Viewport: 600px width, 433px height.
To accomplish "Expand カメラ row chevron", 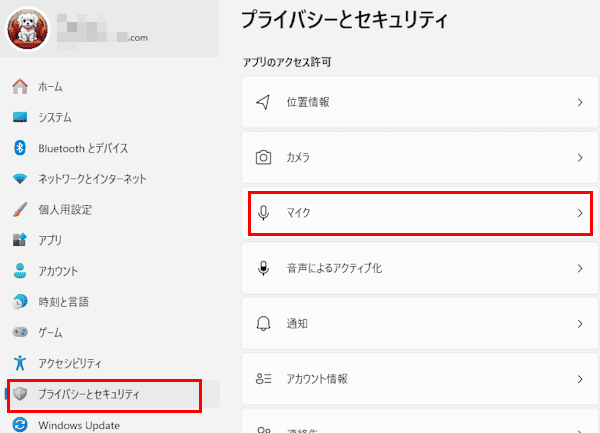I will (580, 158).
